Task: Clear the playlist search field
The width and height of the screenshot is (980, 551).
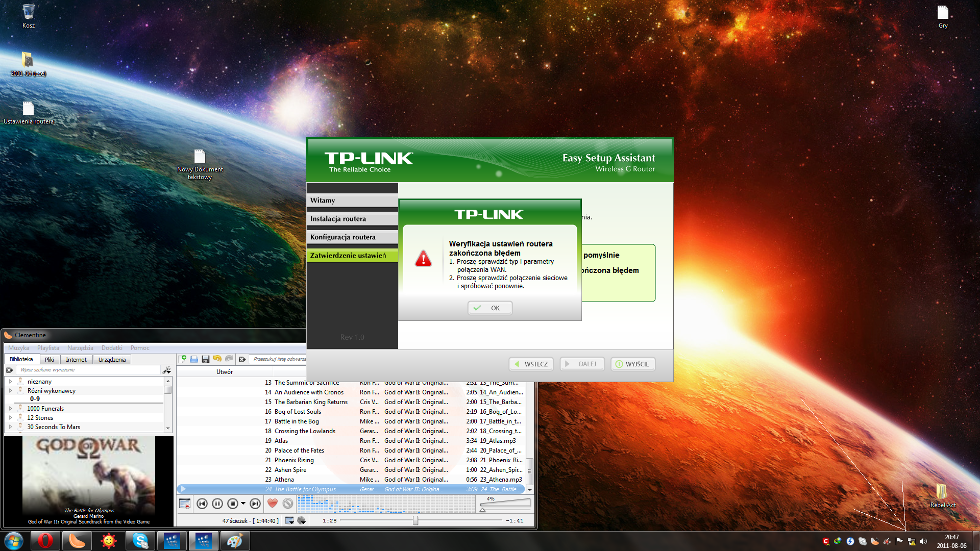Action: tap(242, 359)
